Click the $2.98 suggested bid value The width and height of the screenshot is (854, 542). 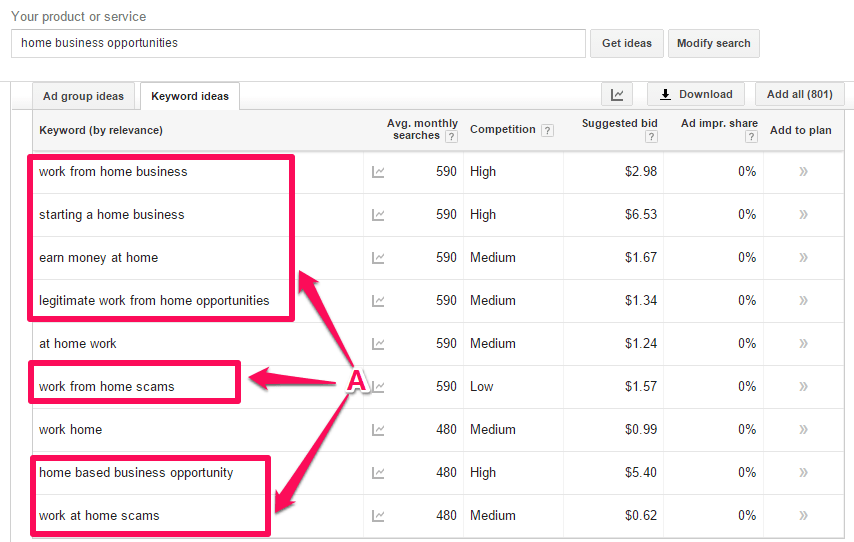tap(641, 172)
